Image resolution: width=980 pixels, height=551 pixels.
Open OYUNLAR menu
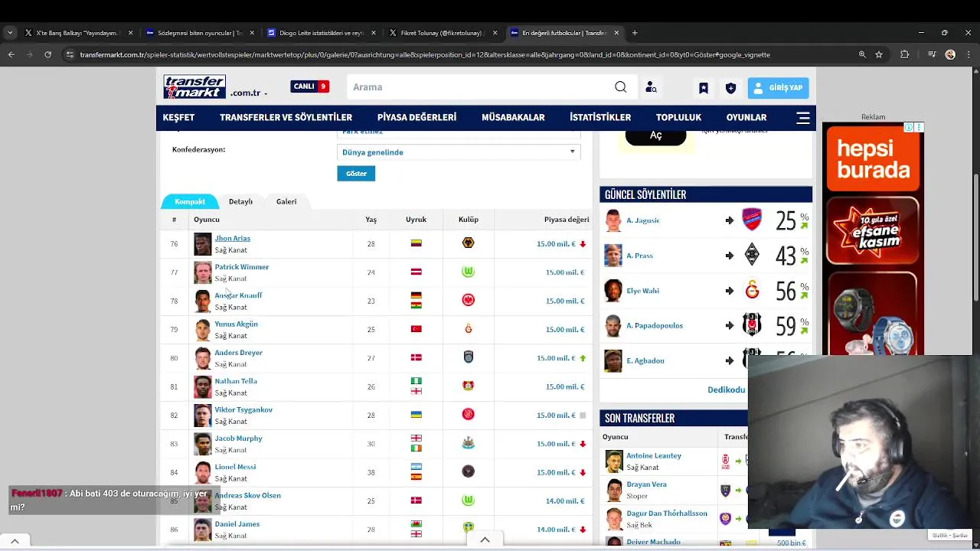(746, 118)
